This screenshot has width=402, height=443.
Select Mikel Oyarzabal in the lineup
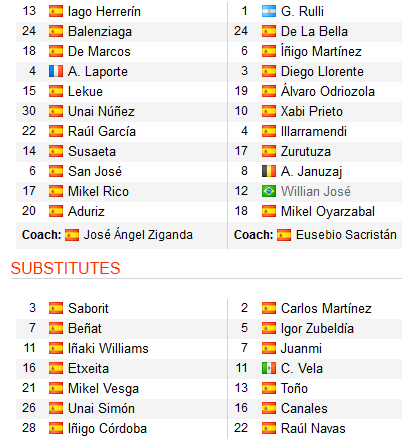click(328, 212)
